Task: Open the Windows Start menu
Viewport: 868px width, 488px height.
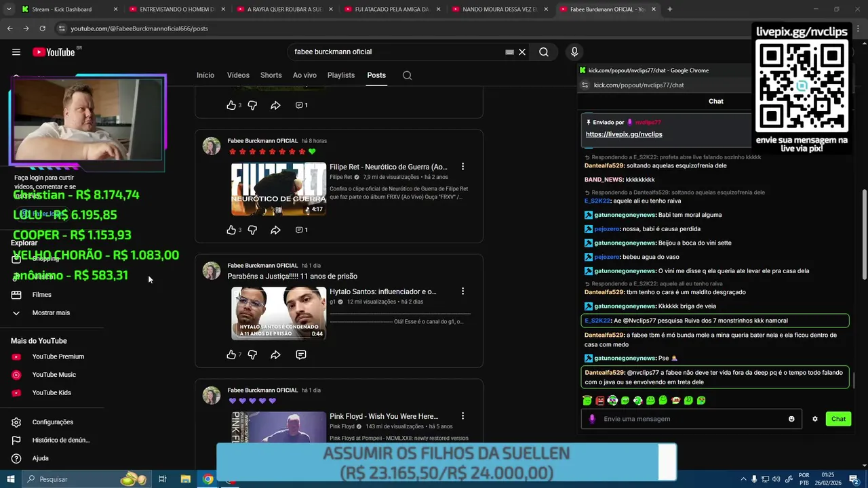Action: tap(11, 479)
